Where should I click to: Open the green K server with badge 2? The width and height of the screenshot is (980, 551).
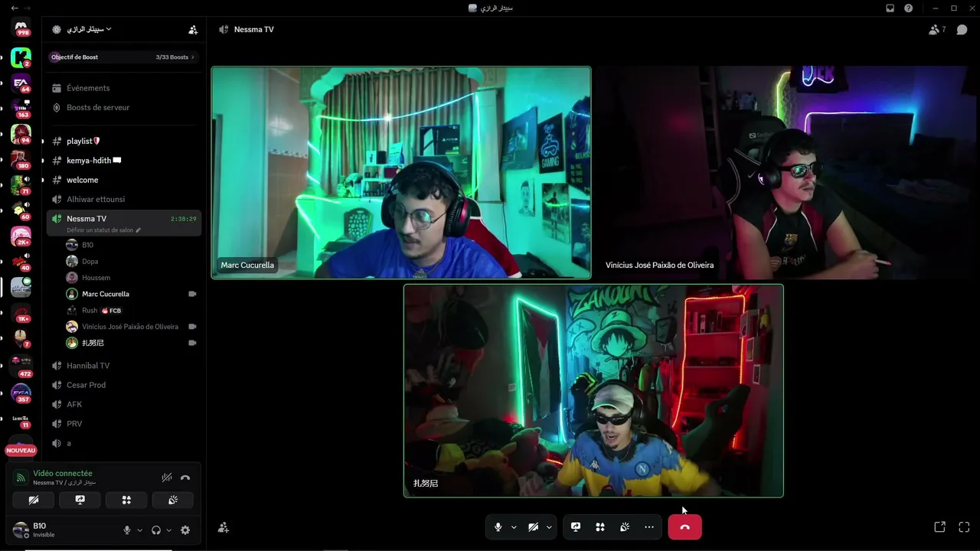(x=21, y=57)
